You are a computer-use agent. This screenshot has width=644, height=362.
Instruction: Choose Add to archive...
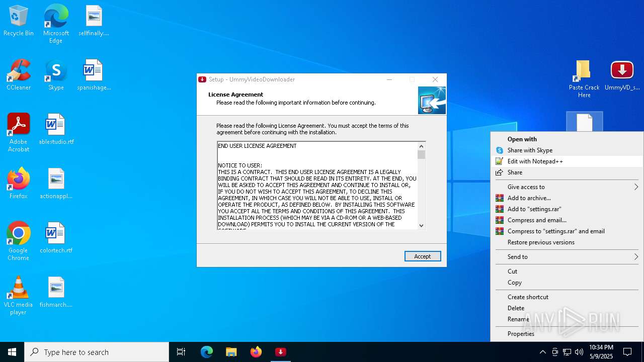567,198
